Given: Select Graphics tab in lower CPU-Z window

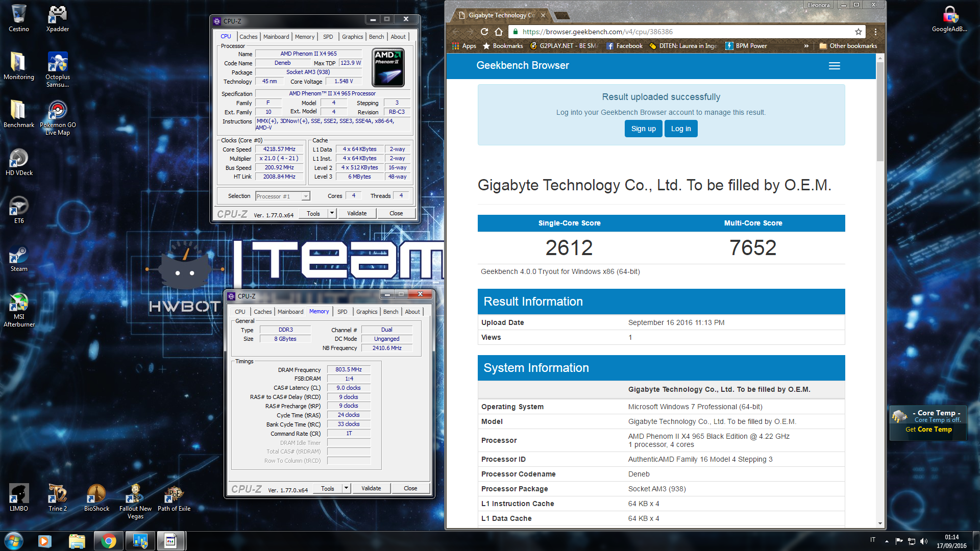Looking at the screenshot, I should 366,312.
